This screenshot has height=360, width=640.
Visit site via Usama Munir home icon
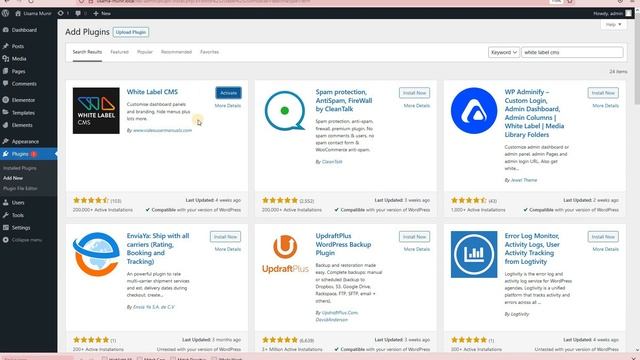(x=33, y=13)
